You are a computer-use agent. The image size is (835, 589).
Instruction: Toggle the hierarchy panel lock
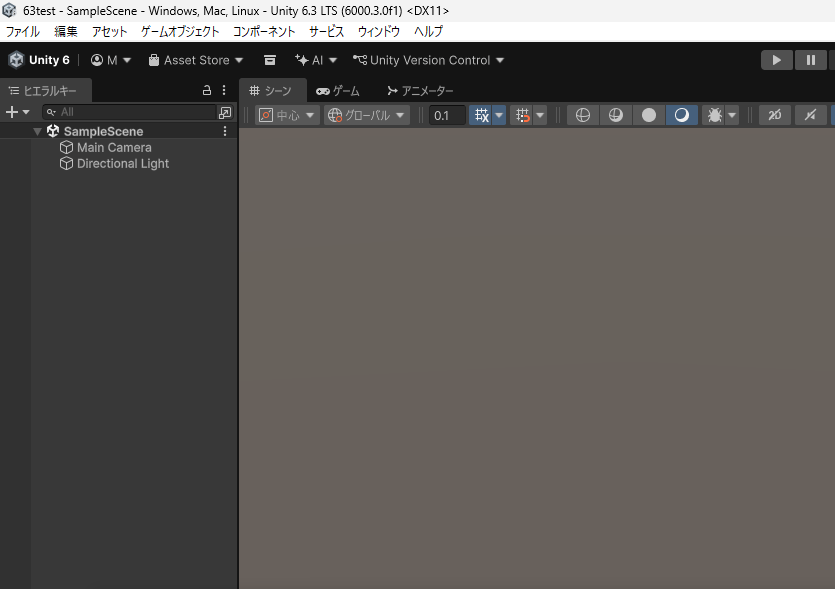207,90
